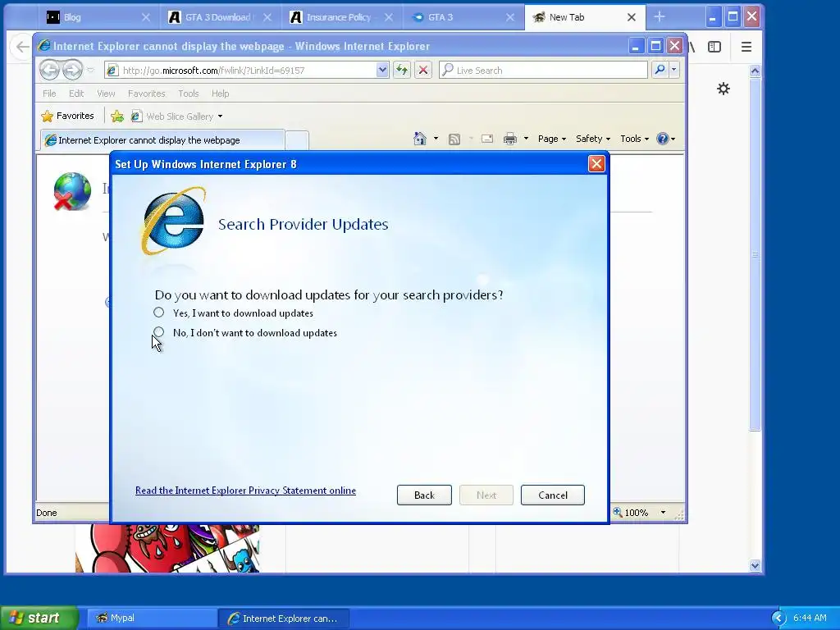Click the search magnifier button
This screenshot has height=630, width=840.
tap(660, 70)
